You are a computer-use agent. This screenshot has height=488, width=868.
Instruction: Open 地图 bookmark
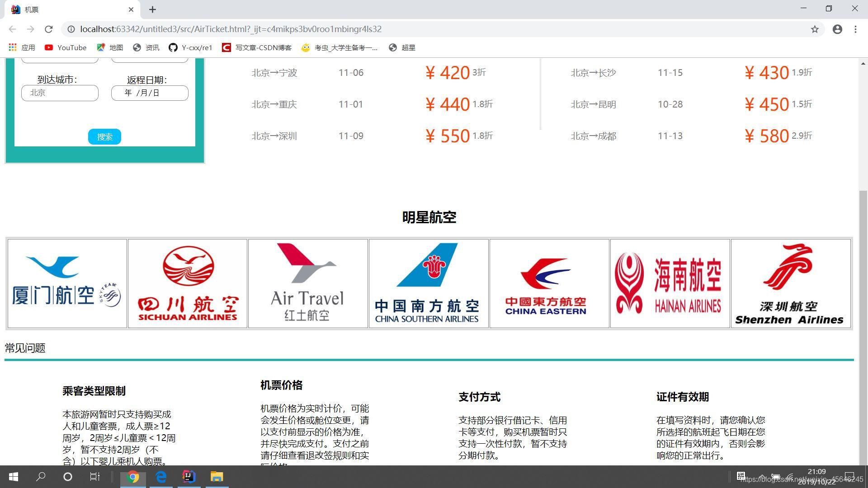[x=110, y=47]
